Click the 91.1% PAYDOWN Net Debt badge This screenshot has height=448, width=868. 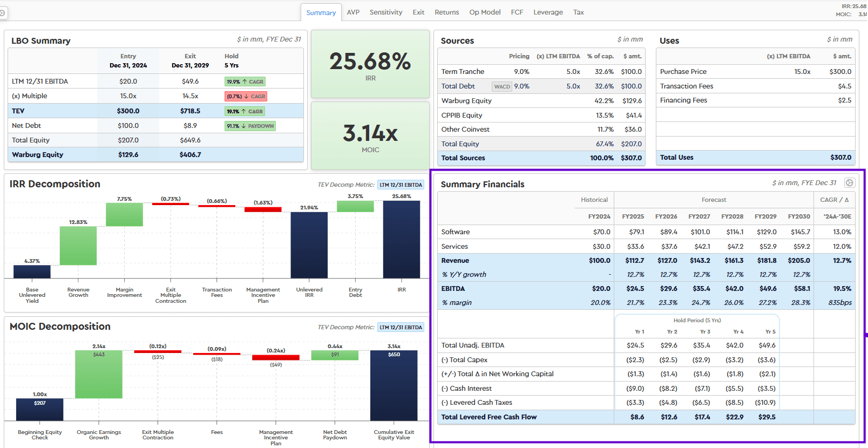(x=250, y=126)
